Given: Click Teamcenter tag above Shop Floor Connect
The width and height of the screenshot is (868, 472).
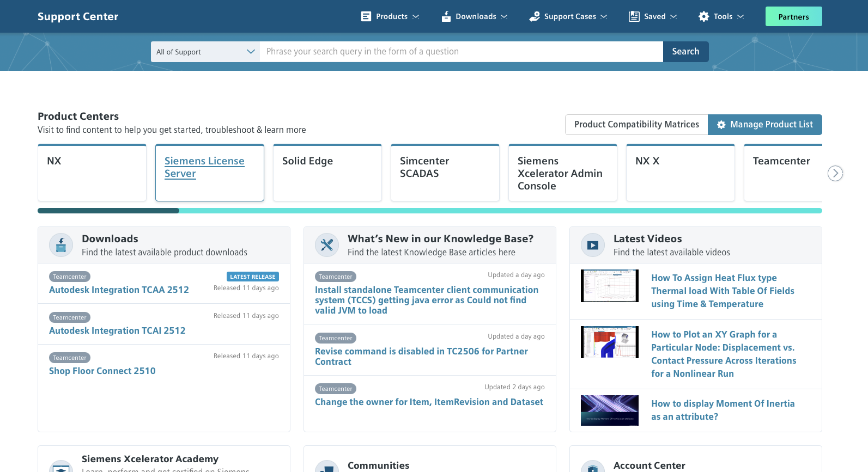Looking at the screenshot, I should coord(70,358).
